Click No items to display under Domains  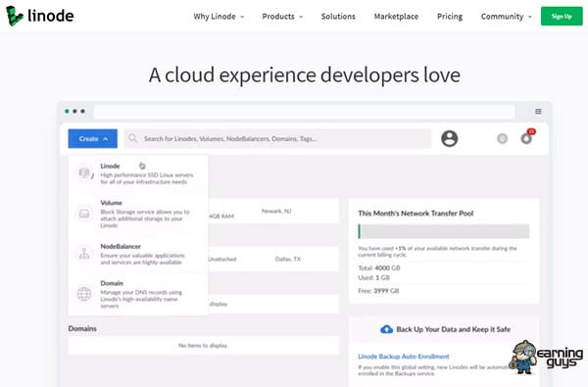tap(203, 346)
